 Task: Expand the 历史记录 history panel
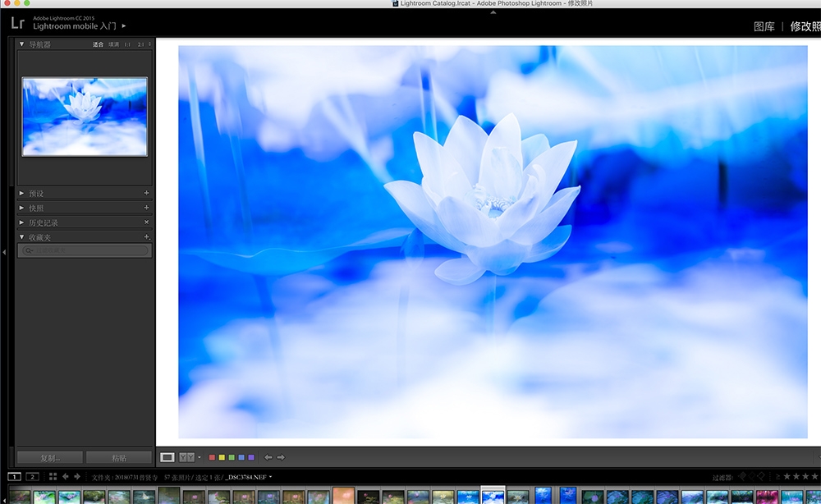pos(22,222)
